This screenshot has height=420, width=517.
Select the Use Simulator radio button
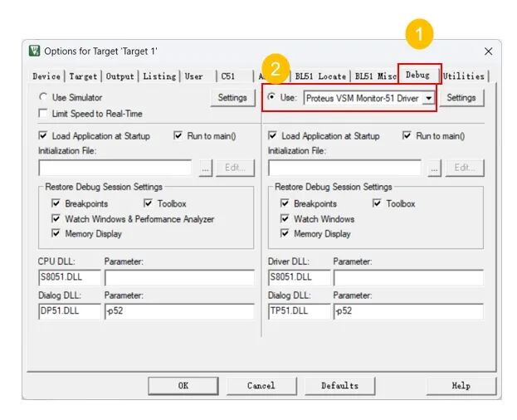coord(43,97)
